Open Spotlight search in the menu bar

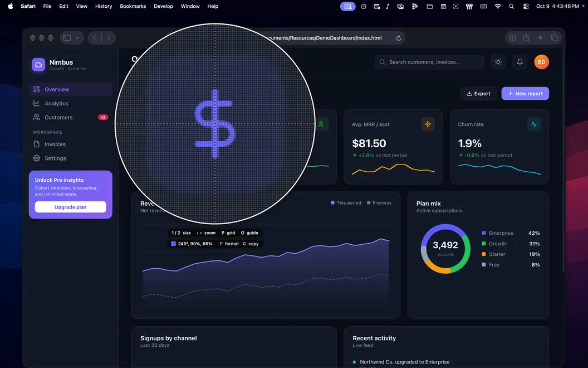pyautogui.click(x=511, y=6)
